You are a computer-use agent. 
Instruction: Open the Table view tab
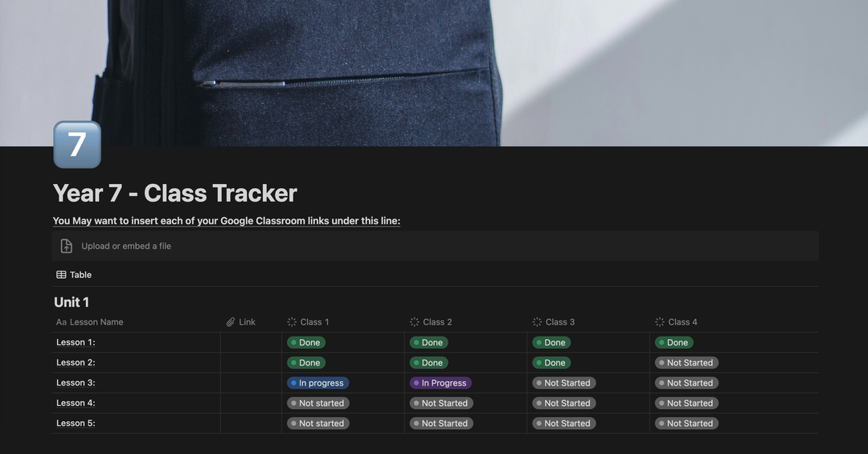(x=74, y=275)
